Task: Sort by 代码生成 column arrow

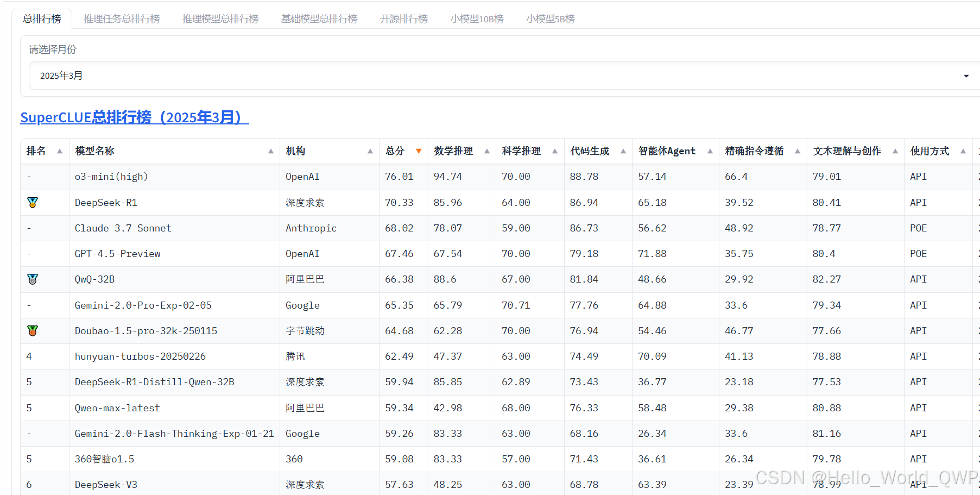Action: tap(623, 151)
